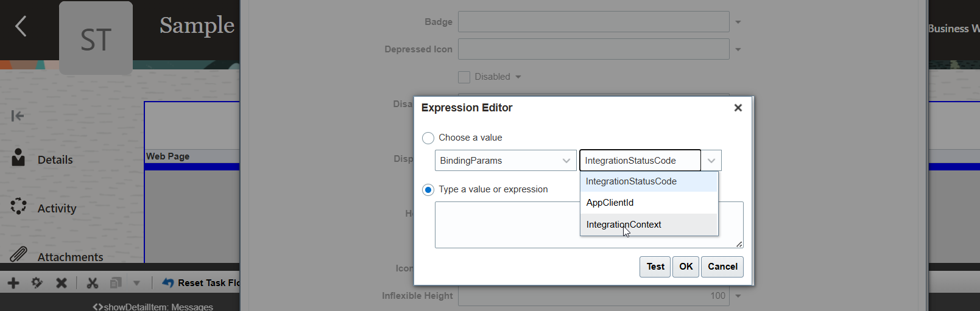Click the Attachments paperclip icon
980x311 pixels.
coord(19,254)
